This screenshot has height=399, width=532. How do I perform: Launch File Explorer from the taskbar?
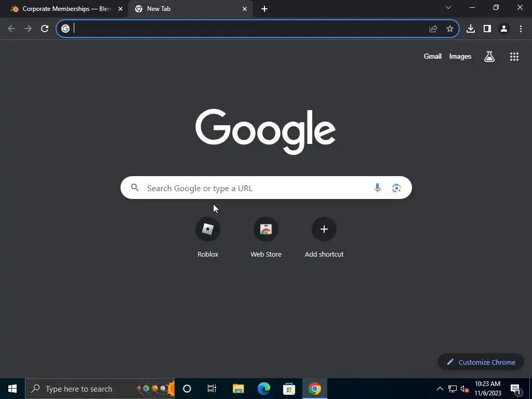(x=238, y=389)
